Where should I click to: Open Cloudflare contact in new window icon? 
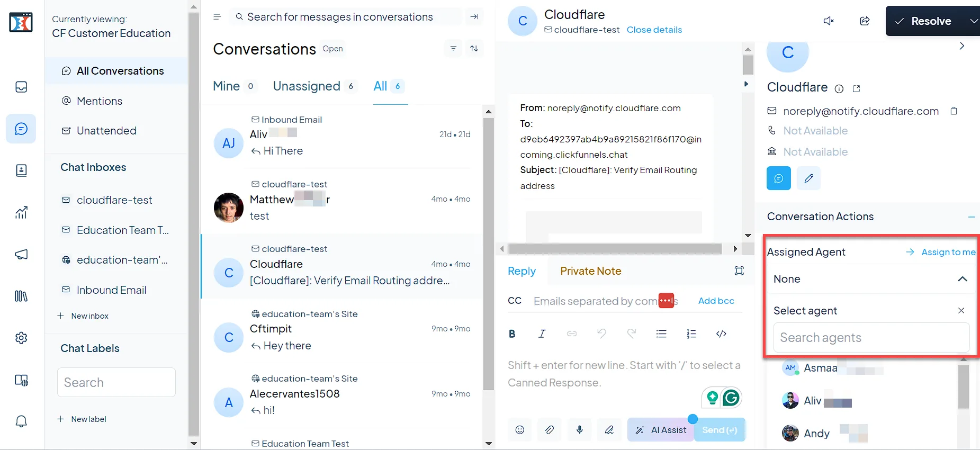(857, 88)
